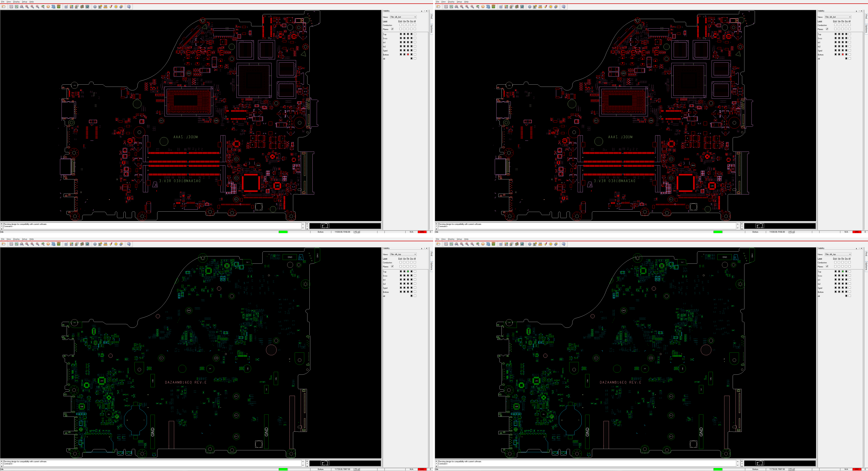This screenshot has height=471, width=868.
Task: Click the Bottom layer red Pin color box, top-left
Action: coord(408,55)
